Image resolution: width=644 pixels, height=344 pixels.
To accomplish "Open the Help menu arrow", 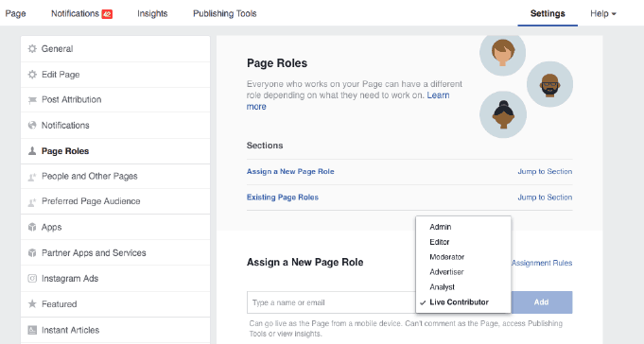I will pos(614,14).
